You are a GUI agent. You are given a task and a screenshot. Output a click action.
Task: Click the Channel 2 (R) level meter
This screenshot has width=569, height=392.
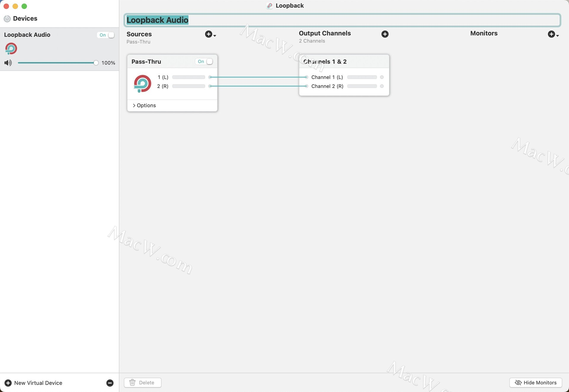(x=362, y=86)
